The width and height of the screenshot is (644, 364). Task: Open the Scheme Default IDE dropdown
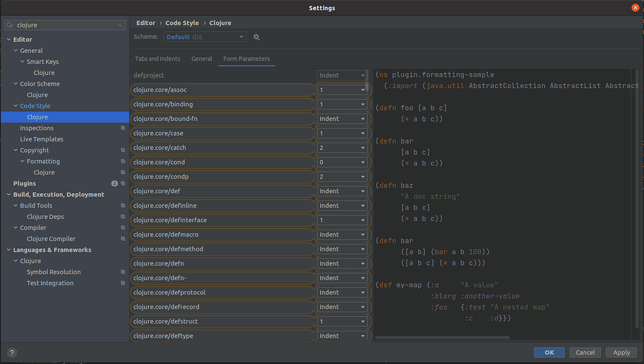click(205, 37)
